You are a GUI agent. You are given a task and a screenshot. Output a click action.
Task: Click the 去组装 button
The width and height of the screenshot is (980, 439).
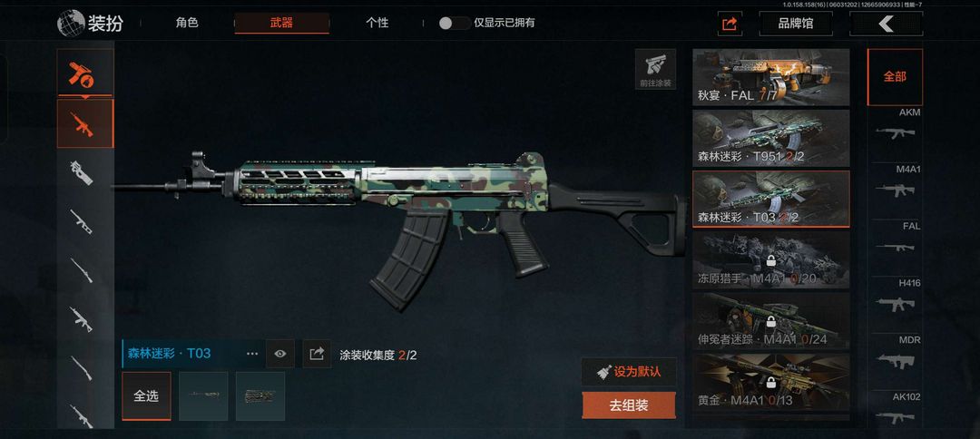(629, 405)
